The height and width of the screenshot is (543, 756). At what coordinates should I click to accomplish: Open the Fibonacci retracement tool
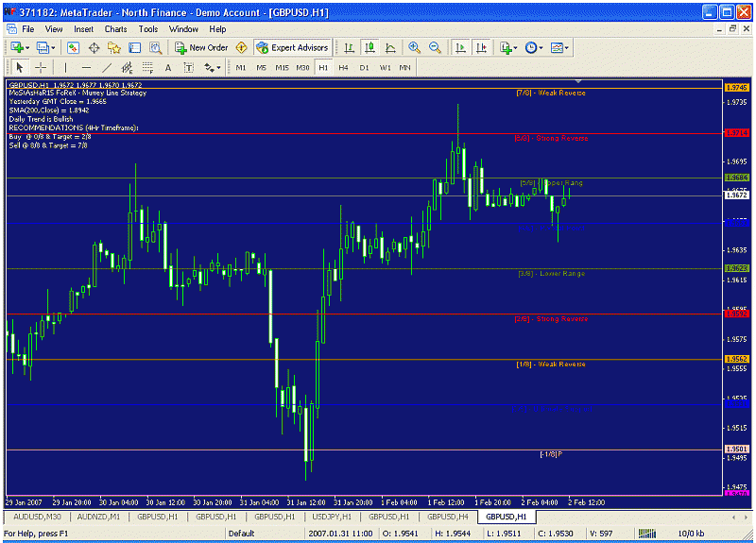click(147, 68)
